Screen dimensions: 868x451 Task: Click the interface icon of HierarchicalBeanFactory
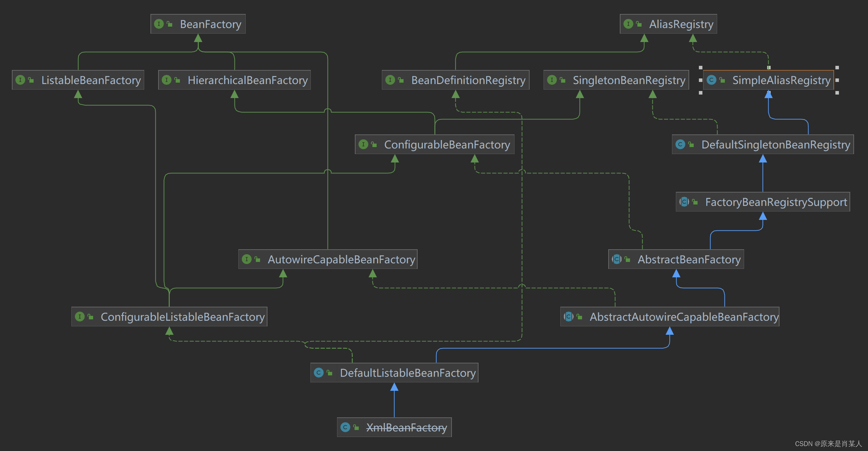pos(167,80)
